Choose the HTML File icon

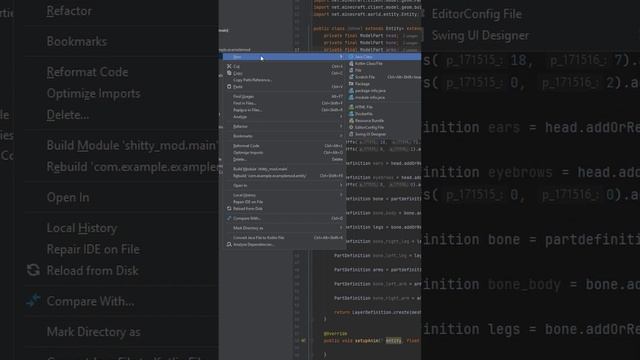click(x=351, y=107)
